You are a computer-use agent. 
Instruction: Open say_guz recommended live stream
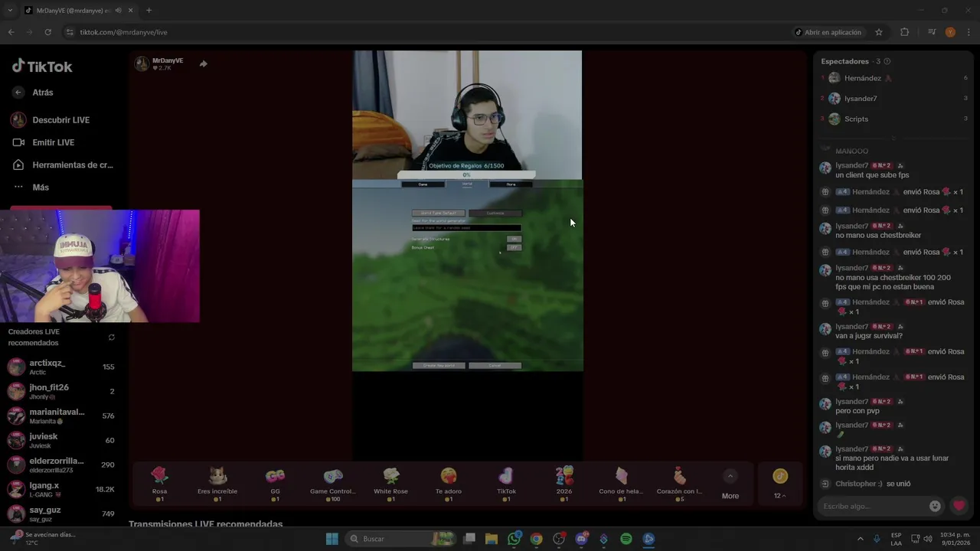click(x=61, y=514)
